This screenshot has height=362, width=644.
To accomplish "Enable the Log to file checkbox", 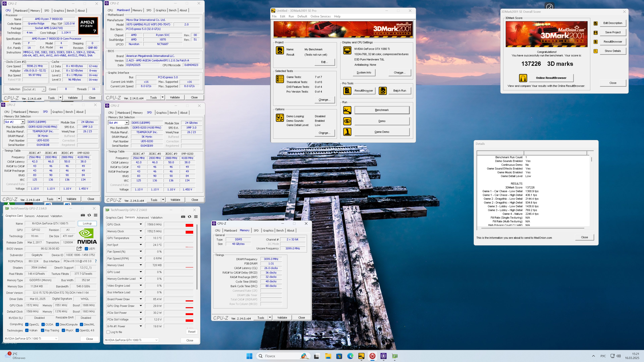I will pos(108,332).
